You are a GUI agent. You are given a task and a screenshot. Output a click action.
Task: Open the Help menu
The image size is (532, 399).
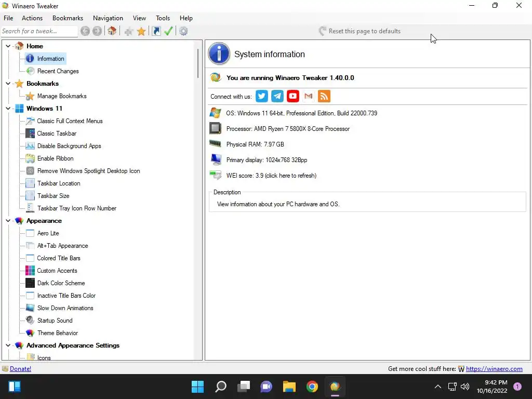pyautogui.click(x=186, y=18)
